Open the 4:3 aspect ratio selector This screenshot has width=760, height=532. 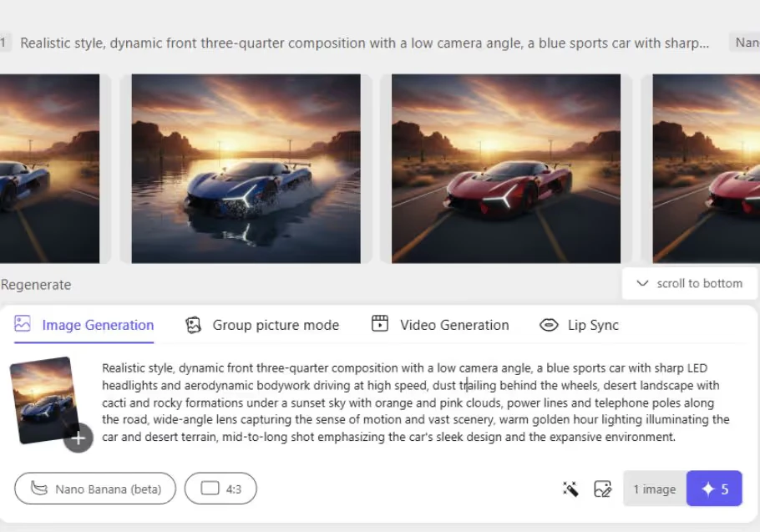click(x=220, y=489)
